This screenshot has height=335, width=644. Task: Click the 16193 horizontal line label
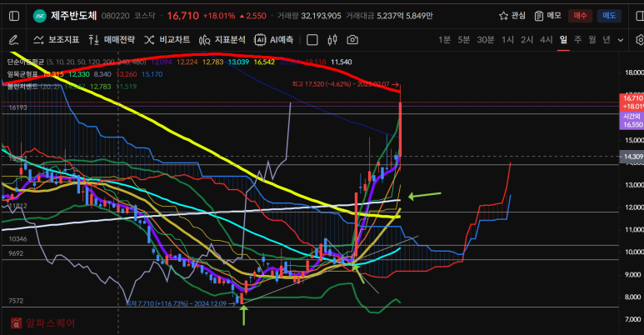18,107
